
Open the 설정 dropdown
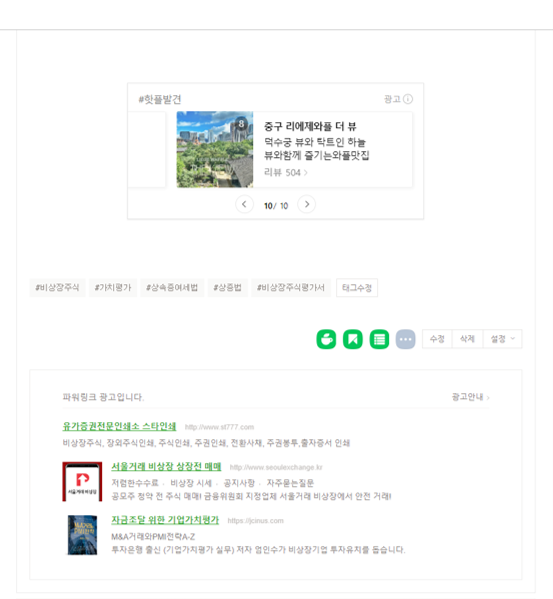coord(503,339)
